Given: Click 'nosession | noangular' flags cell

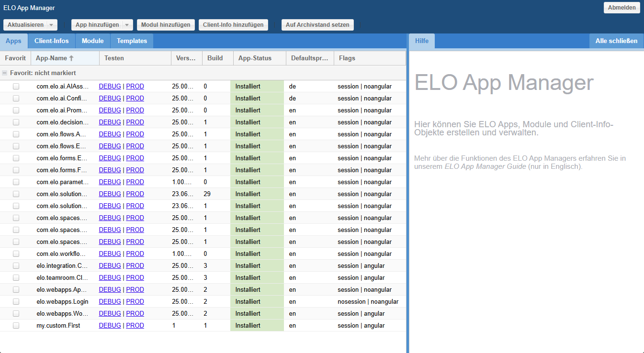Looking at the screenshot, I should pos(368,302).
